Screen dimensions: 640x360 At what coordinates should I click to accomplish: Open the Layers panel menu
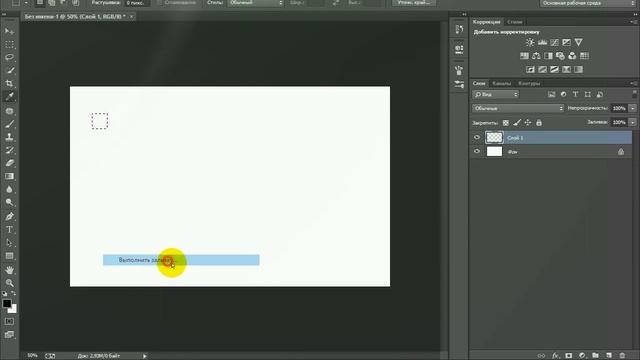point(633,83)
